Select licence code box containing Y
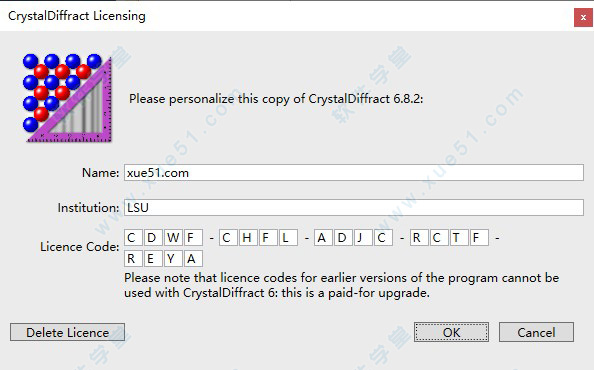 (173, 258)
